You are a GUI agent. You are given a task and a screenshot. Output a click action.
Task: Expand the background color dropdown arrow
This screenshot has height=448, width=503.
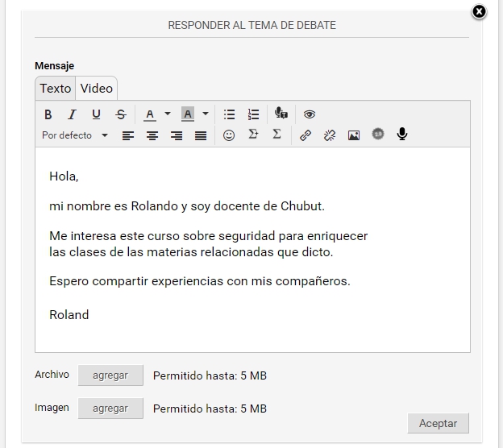click(206, 114)
